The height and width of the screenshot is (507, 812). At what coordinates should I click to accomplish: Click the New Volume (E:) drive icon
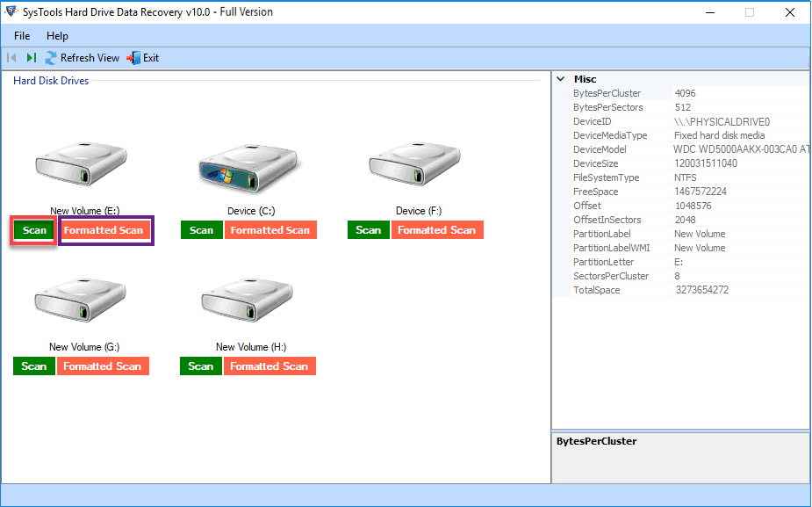click(x=83, y=164)
